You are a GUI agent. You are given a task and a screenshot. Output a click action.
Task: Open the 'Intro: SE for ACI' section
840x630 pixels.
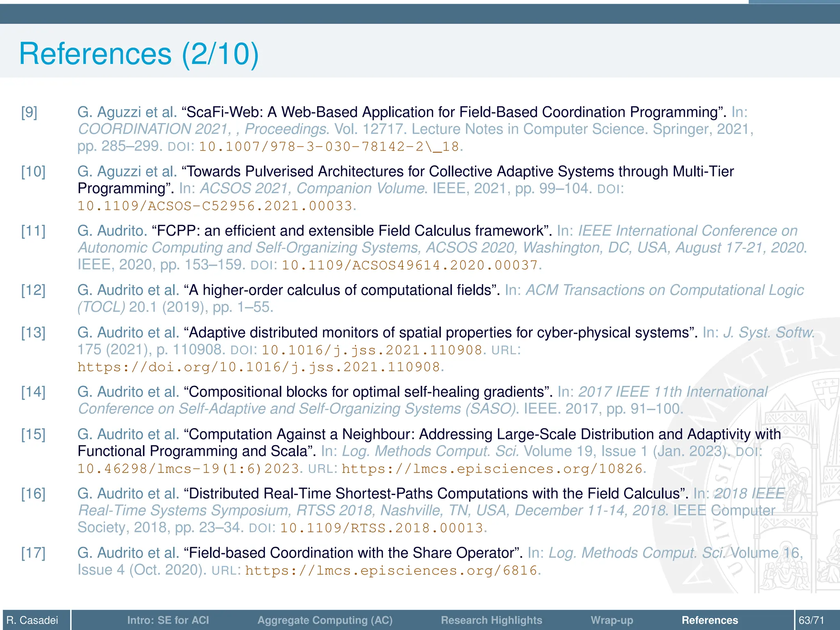168,620
